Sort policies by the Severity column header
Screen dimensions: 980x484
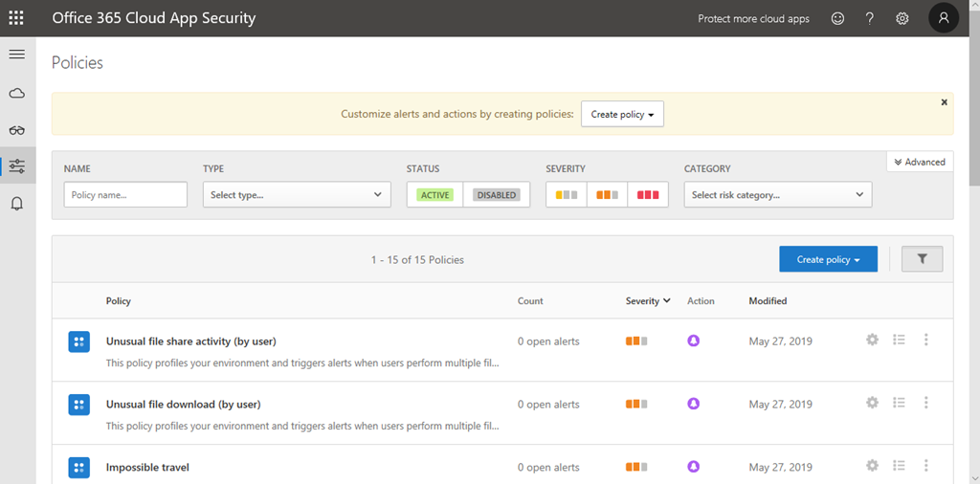pos(648,301)
